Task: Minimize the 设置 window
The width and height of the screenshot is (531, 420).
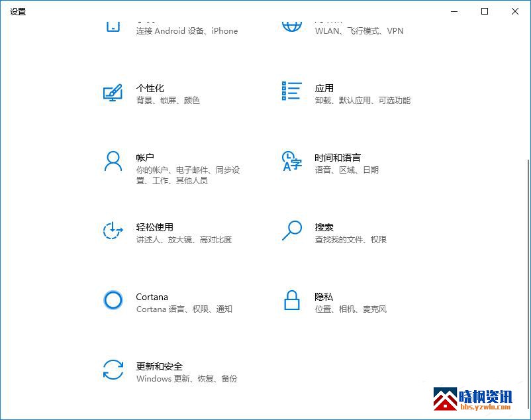Action: tap(454, 11)
